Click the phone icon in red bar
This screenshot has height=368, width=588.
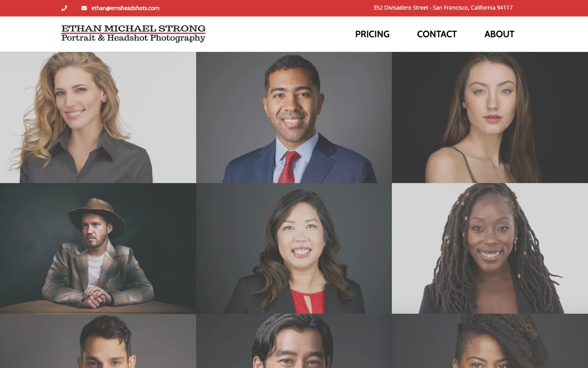(x=64, y=8)
